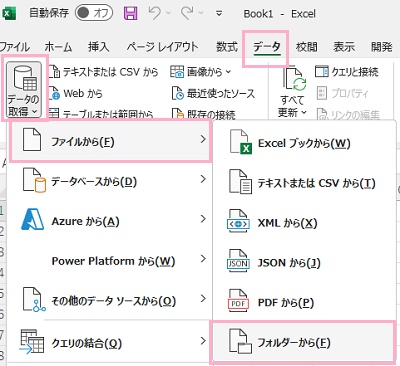Image resolution: width=400 pixels, height=366 pixels.
Task: Expand Azure から submenu chevron
Action: [203, 219]
